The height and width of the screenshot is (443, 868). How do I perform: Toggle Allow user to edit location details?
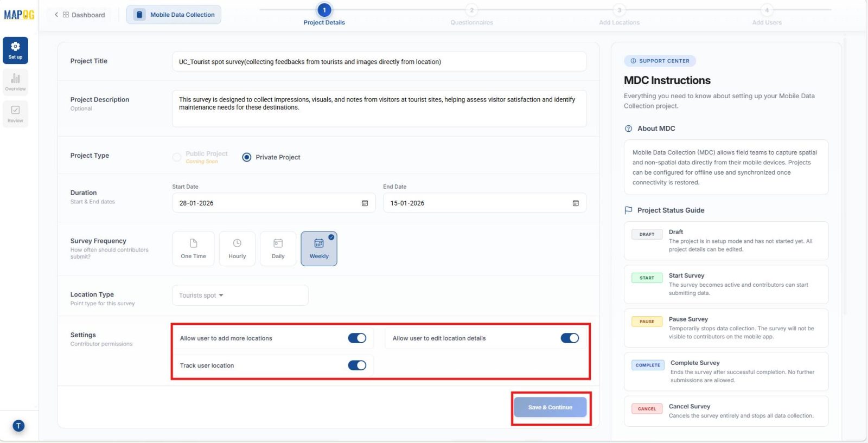(570, 338)
